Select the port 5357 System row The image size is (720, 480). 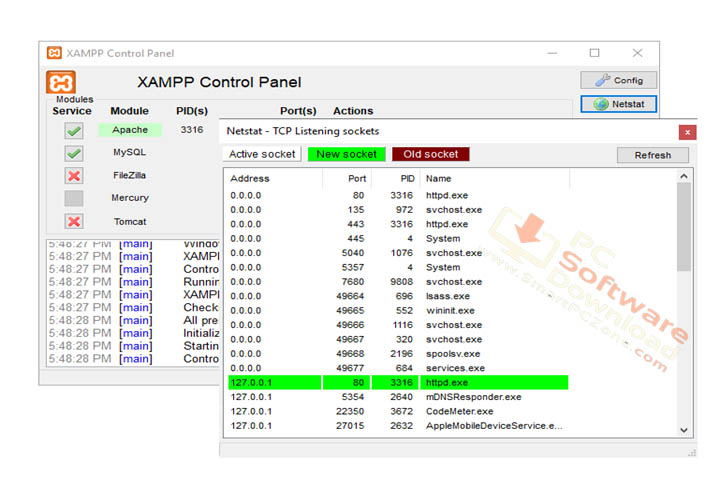coord(398,267)
